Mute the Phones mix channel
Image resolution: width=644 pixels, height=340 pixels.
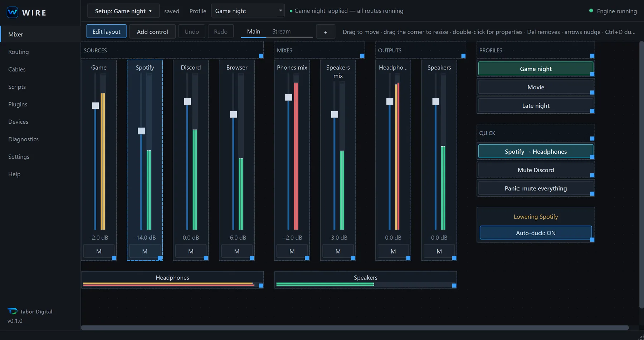(x=292, y=251)
